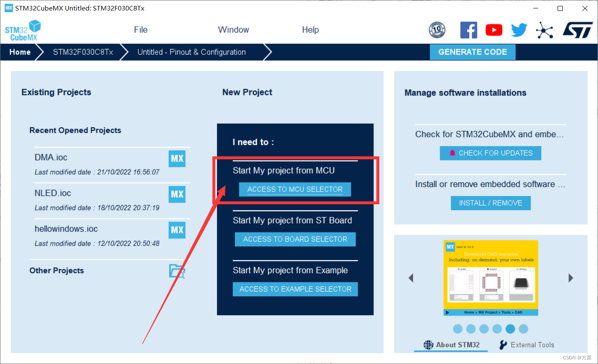Open recent project hellowindows.ioc
Image resolution: width=598 pixels, height=364 pixels.
click(x=66, y=229)
